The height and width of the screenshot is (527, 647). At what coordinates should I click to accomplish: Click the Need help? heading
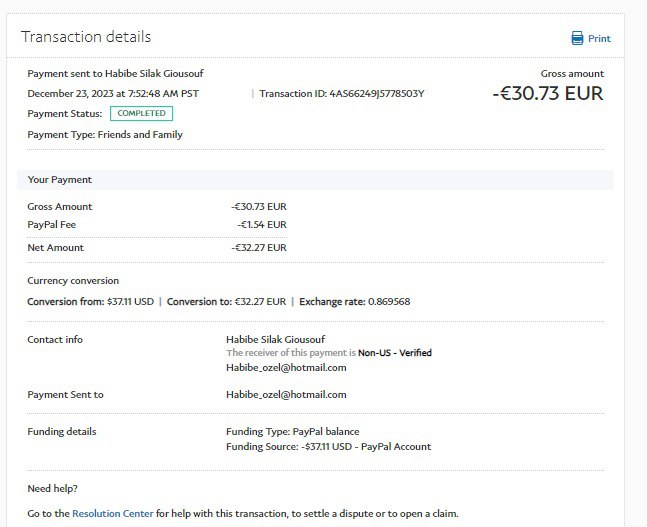coord(52,489)
